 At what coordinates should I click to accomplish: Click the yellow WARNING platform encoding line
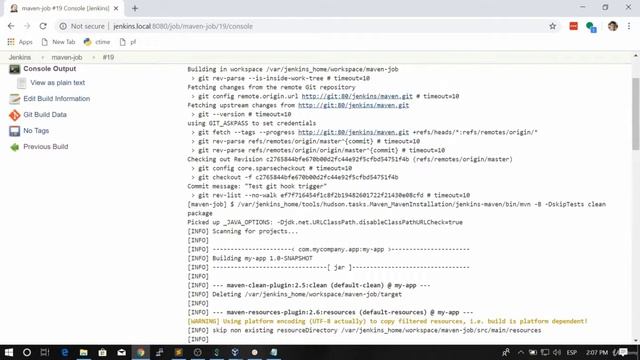387,322
